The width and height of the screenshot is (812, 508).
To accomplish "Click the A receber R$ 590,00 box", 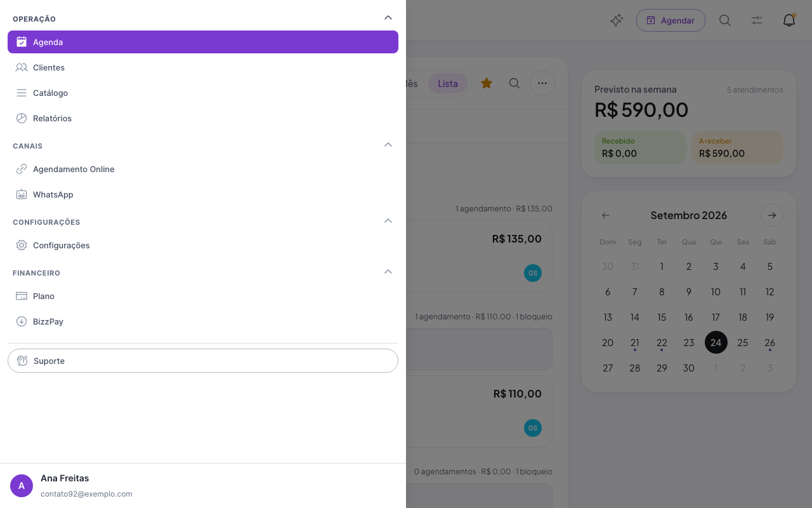I will point(737,147).
